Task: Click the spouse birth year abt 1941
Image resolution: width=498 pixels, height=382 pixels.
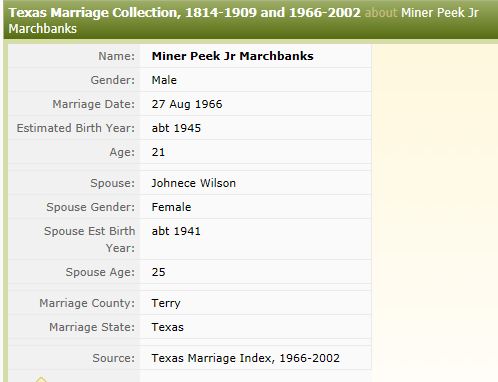Action: (x=176, y=231)
